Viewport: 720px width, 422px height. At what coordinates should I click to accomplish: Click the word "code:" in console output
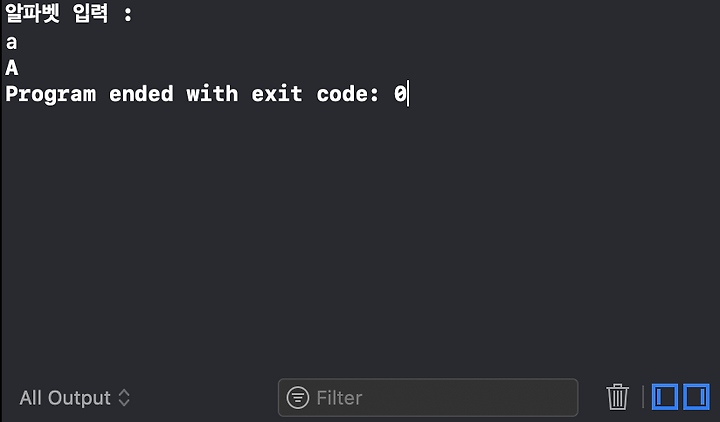[348, 94]
